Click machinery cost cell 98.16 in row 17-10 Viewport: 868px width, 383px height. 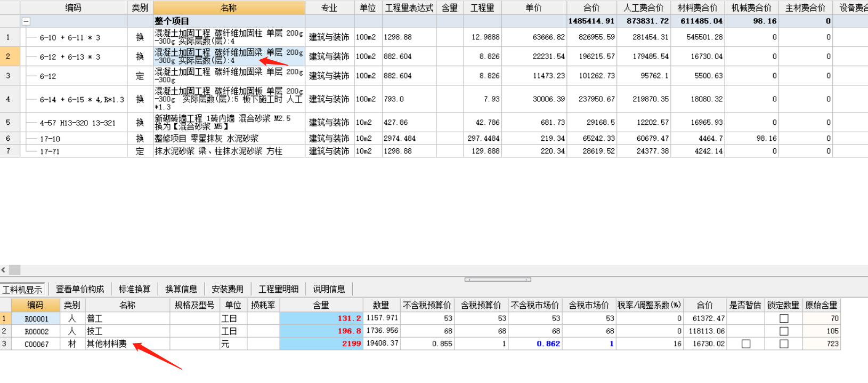tap(751, 139)
